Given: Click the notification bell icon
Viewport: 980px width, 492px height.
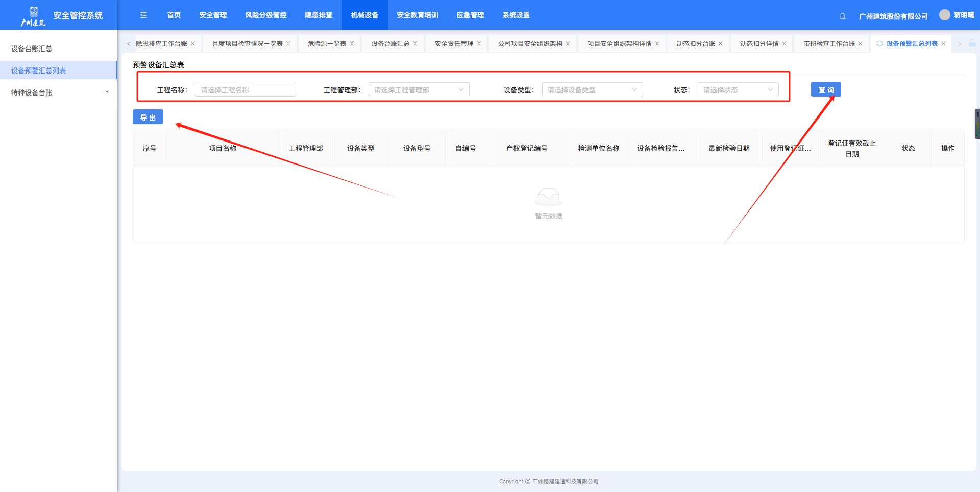Looking at the screenshot, I should pyautogui.click(x=843, y=16).
